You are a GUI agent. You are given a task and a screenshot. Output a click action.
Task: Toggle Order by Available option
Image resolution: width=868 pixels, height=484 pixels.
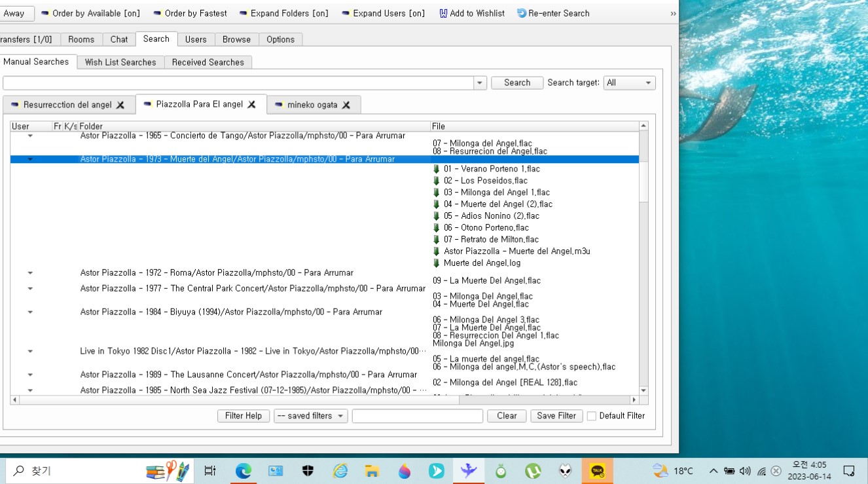click(90, 13)
